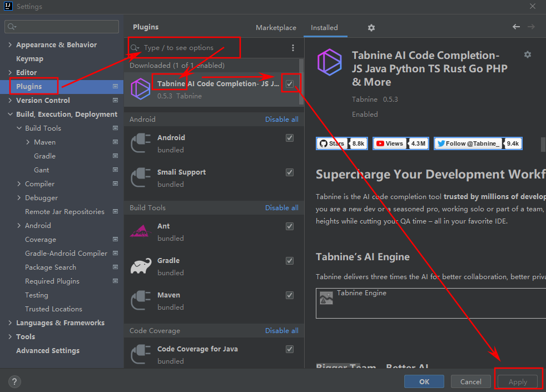The image size is (546, 392).
Task: Select Keymap in the settings tree
Action: tap(29, 59)
